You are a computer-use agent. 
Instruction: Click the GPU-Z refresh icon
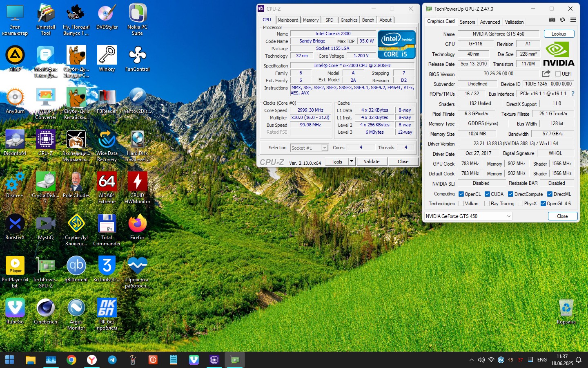coord(562,20)
